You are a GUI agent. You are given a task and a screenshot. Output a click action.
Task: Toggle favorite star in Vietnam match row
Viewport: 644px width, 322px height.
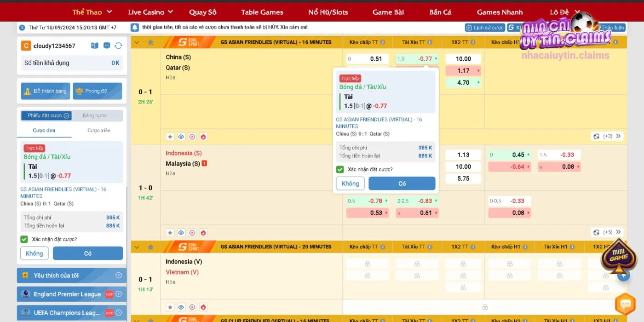(x=170, y=307)
